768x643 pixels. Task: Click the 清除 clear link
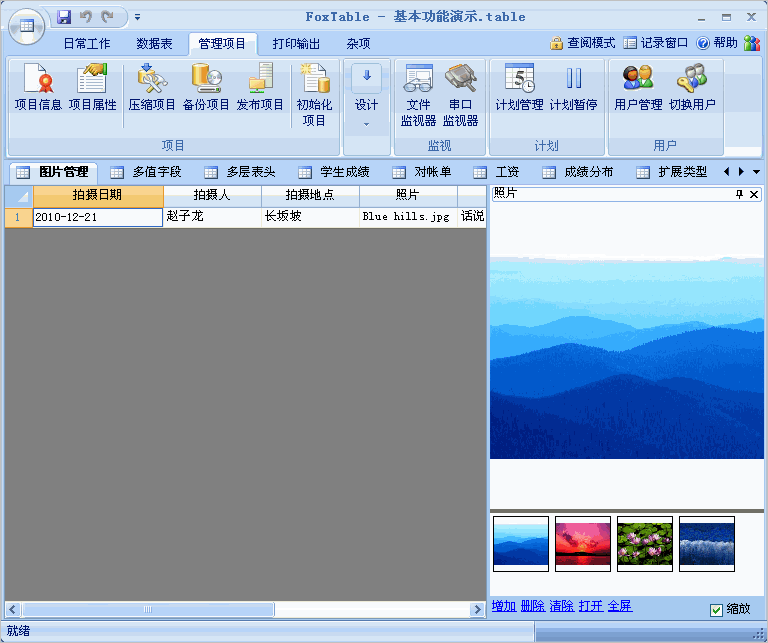click(x=562, y=606)
